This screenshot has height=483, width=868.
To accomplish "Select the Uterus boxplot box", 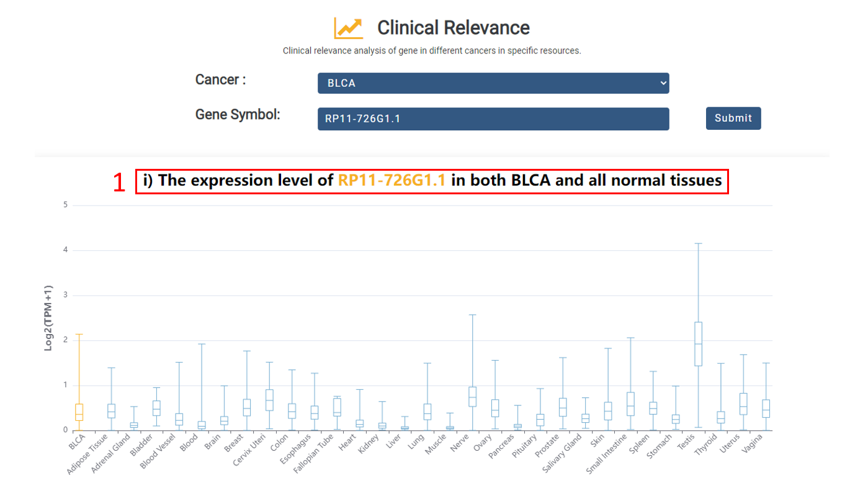I will pyautogui.click(x=743, y=404).
